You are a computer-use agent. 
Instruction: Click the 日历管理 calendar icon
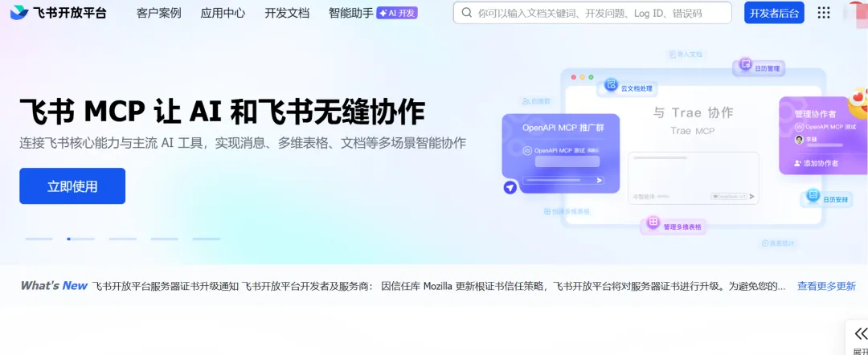[x=746, y=64]
